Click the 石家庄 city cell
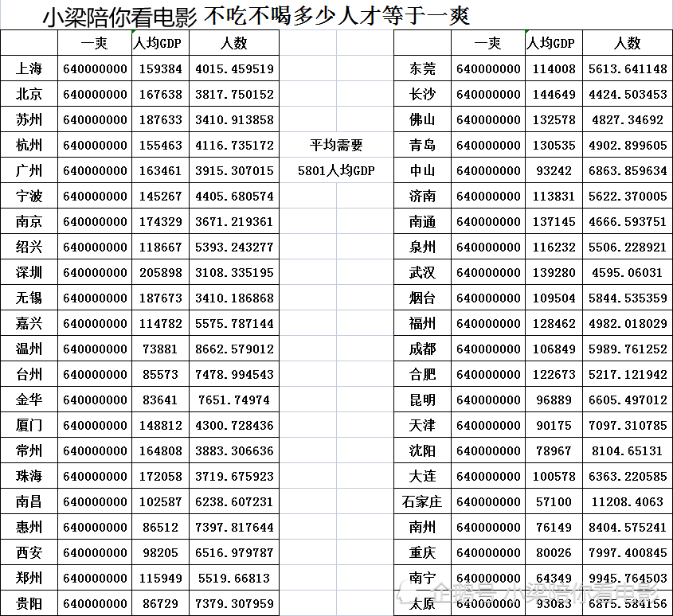This screenshot has width=673, height=616. click(422, 501)
